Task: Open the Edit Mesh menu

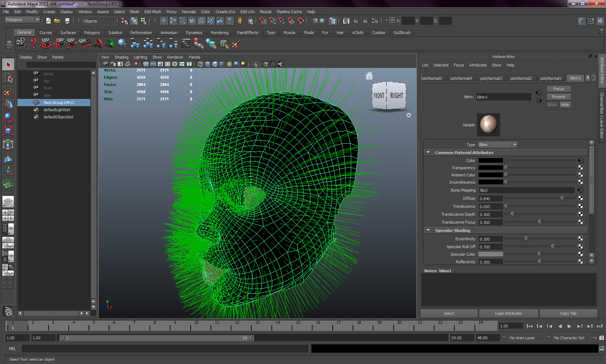Action: click(152, 12)
